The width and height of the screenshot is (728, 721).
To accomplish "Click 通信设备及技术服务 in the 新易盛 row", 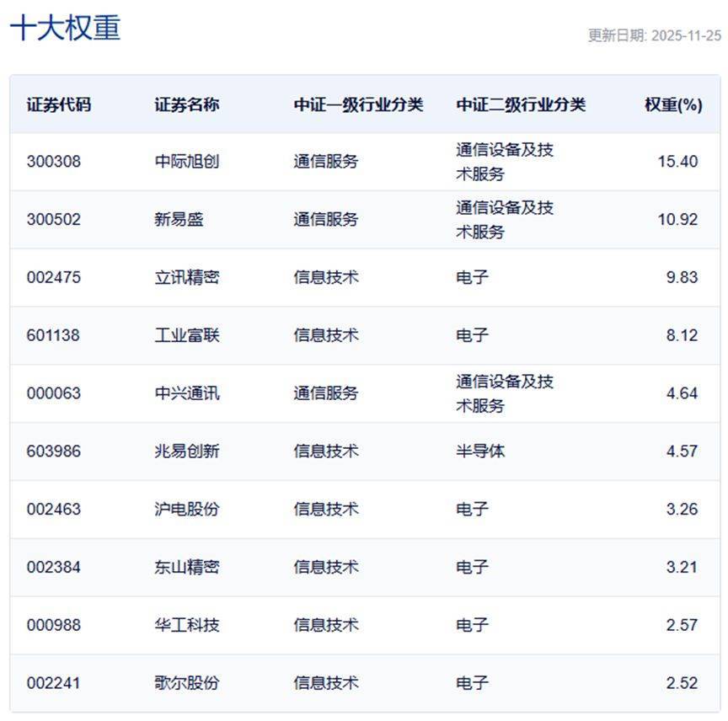I will [x=505, y=219].
